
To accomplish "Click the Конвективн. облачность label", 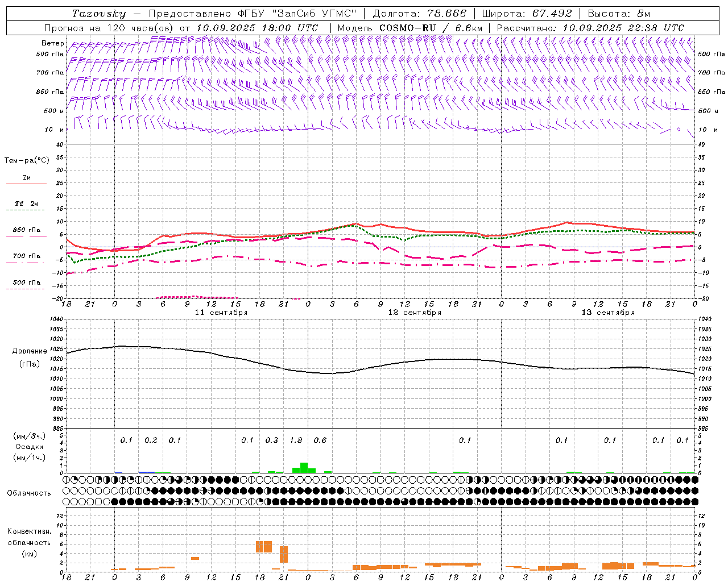I will (x=29, y=542).
